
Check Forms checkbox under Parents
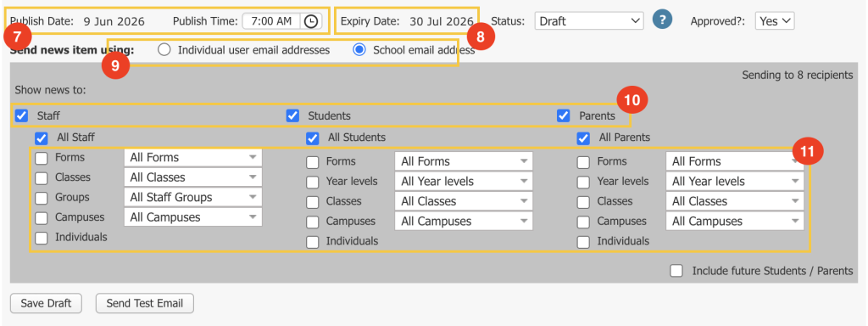(x=583, y=162)
